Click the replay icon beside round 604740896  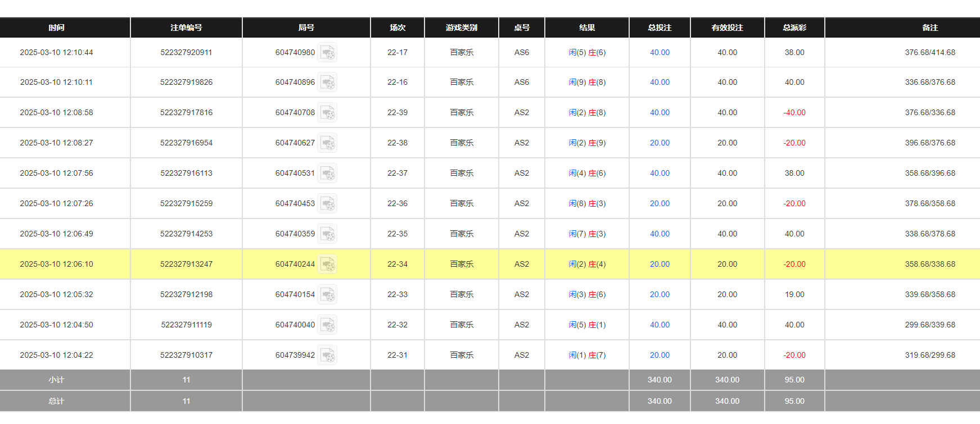(327, 83)
